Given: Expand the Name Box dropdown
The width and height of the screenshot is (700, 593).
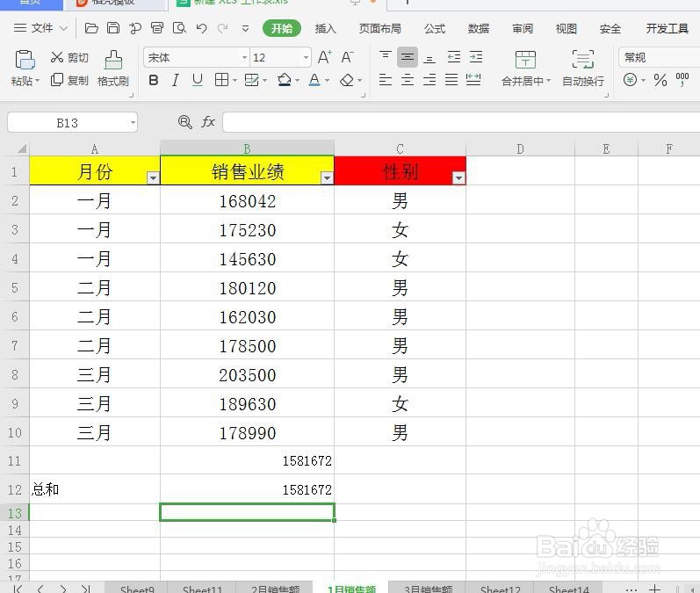Looking at the screenshot, I should [133, 122].
